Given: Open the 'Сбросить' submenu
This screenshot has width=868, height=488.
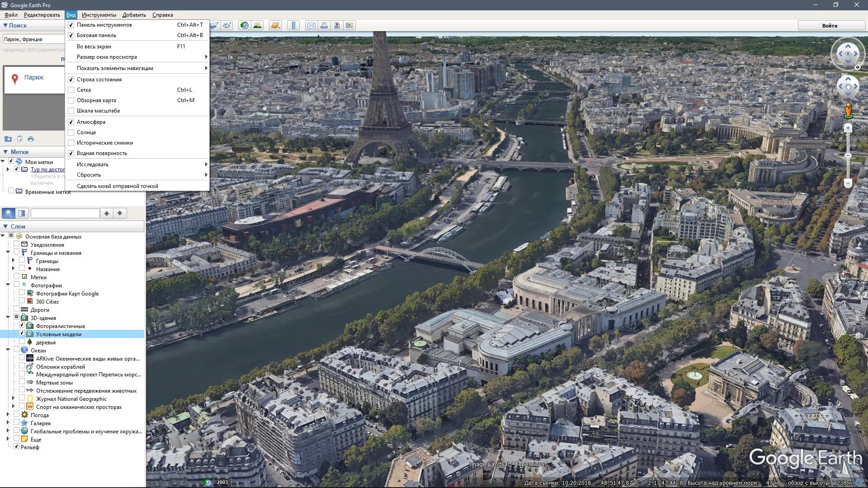Looking at the screenshot, I should [x=137, y=175].
